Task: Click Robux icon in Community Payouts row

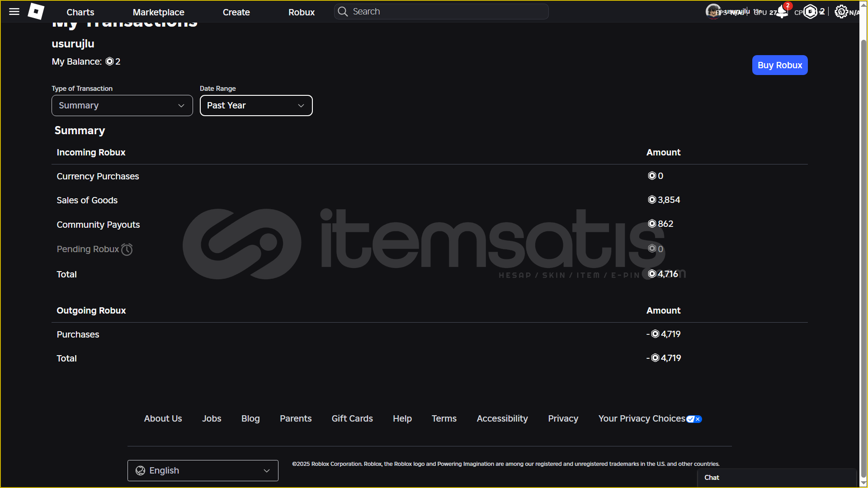Action: [652, 224]
